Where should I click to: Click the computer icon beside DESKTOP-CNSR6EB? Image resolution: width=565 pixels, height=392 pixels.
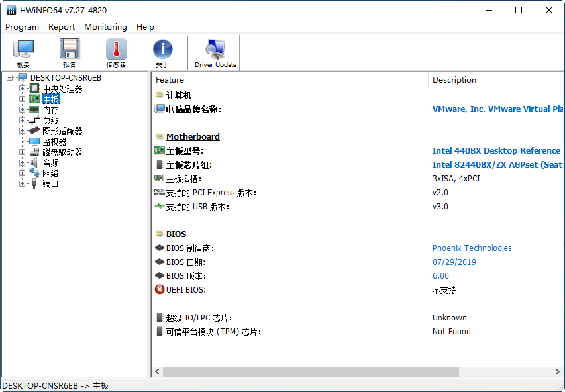(x=23, y=77)
